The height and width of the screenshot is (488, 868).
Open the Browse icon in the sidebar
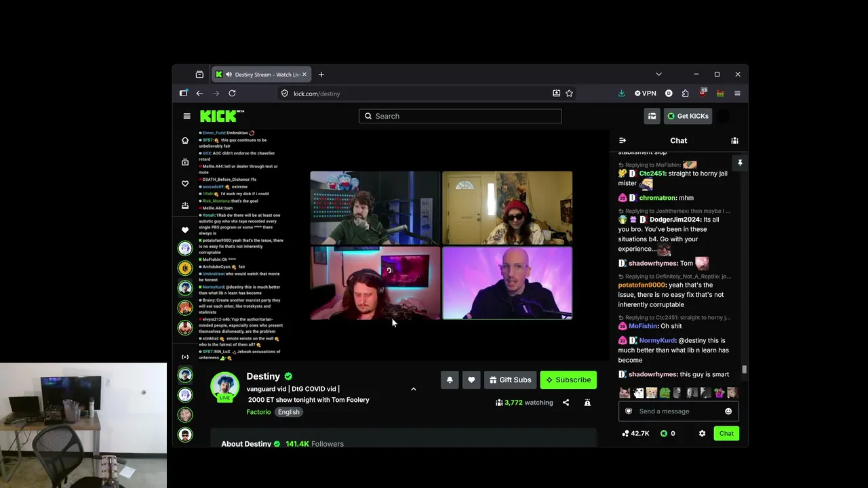click(x=185, y=162)
